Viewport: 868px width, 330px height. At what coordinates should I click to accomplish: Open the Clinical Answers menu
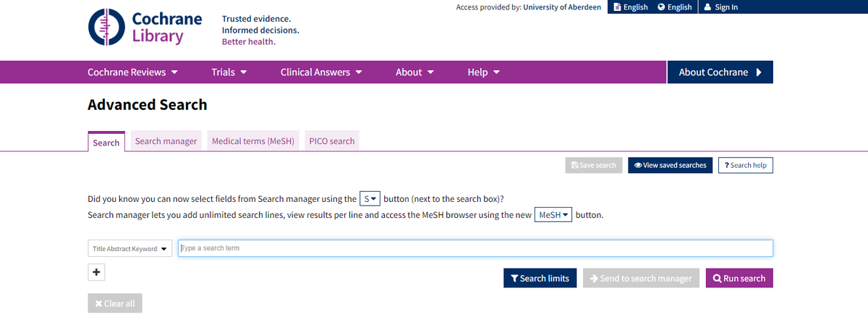coord(321,72)
